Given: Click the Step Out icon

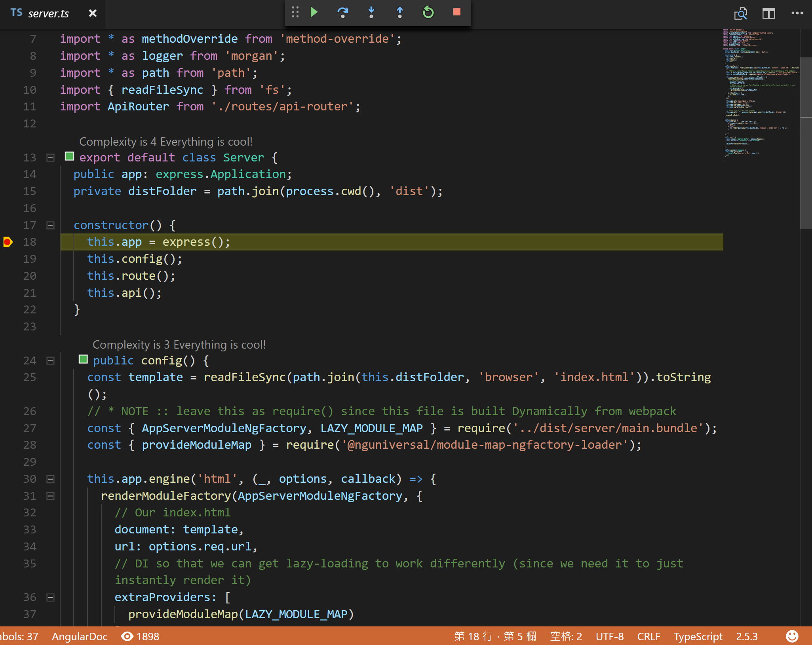Looking at the screenshot, I should [x=400, y=12].
